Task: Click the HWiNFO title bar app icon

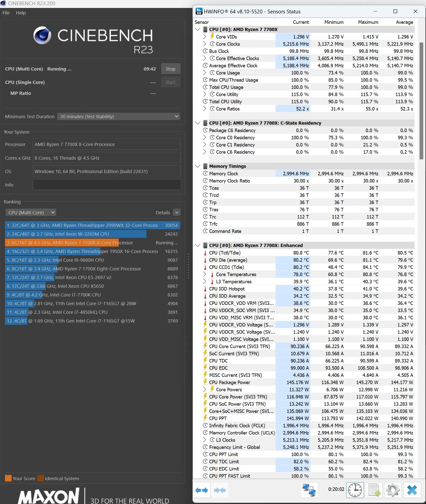Action: 199,11
